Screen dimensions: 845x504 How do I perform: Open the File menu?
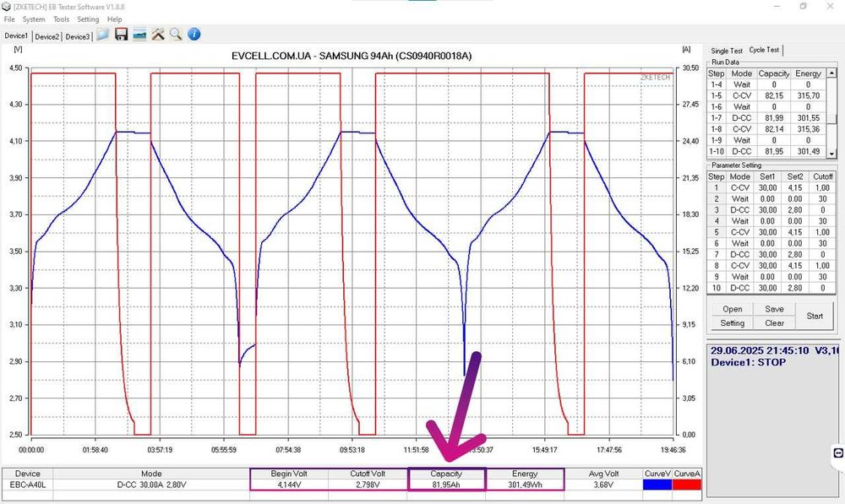(9, 19)
